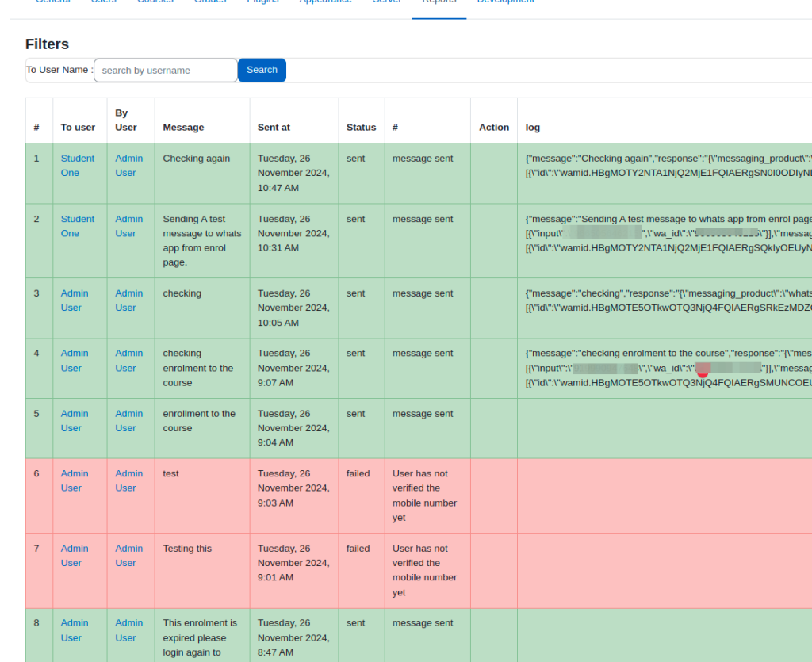This screenshot has height=662, width=812.
Task: Open By User Admin User link in row 1
Action: pos(129,166)
